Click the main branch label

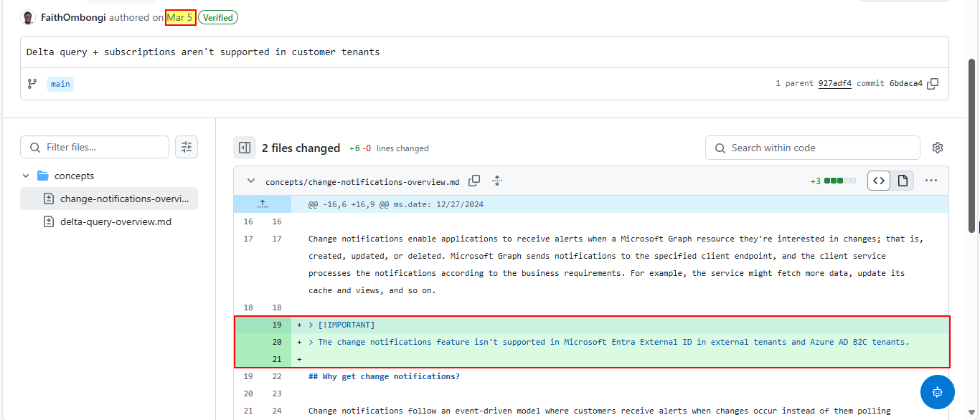(60, 83)
